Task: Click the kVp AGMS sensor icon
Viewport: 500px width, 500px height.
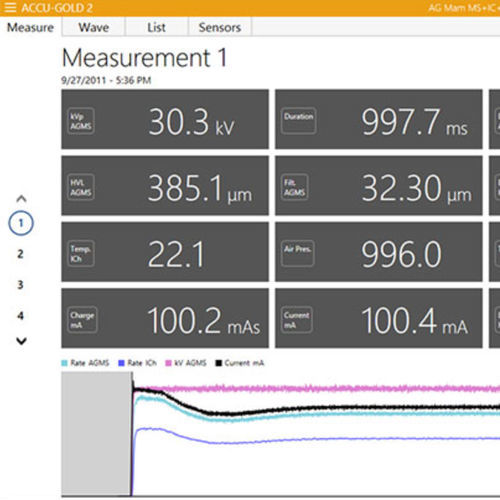Action: pyautogui.click(x=81, y=121)
